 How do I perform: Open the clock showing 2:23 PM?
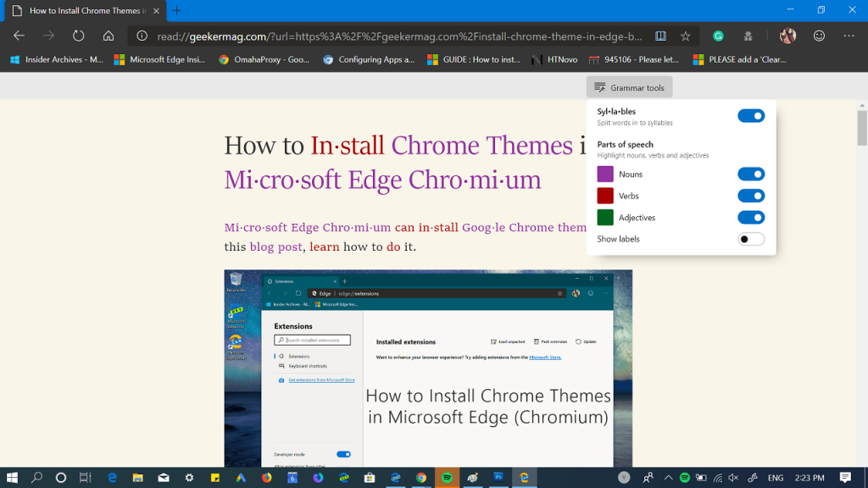[x=810, y=478]
